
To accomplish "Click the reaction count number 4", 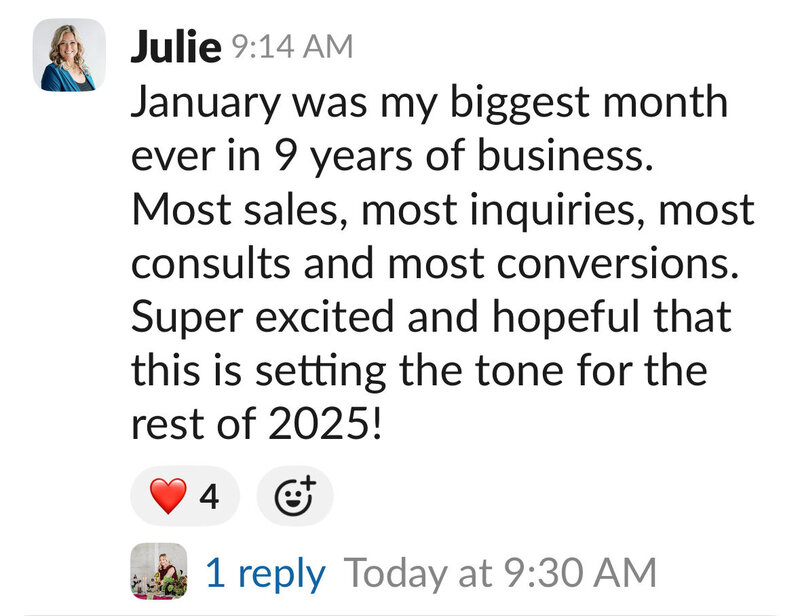I will point(210,495).
